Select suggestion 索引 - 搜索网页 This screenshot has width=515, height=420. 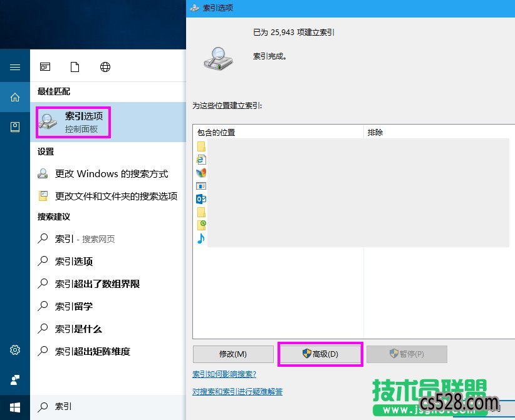click(x=108, y=239)
